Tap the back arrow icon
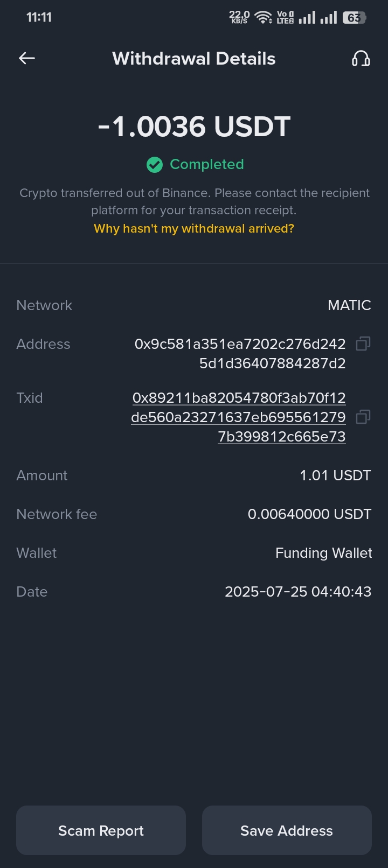The height and width of the screenshot is (868, 388). coord(27,58)
